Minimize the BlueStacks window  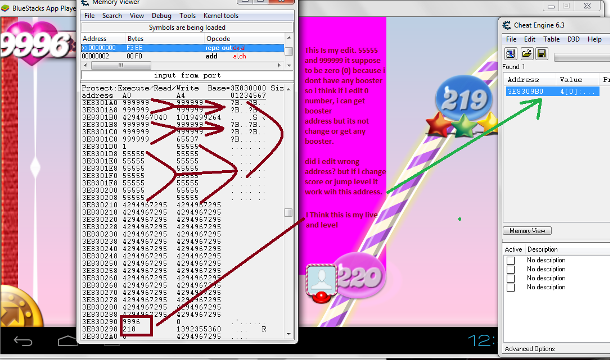551,6
